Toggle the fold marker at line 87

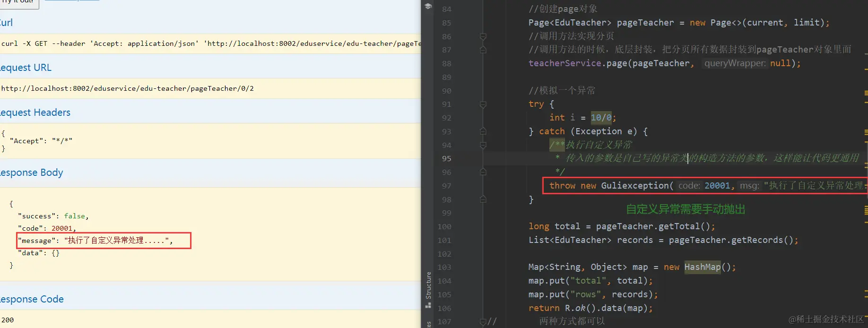coord(483,50)
